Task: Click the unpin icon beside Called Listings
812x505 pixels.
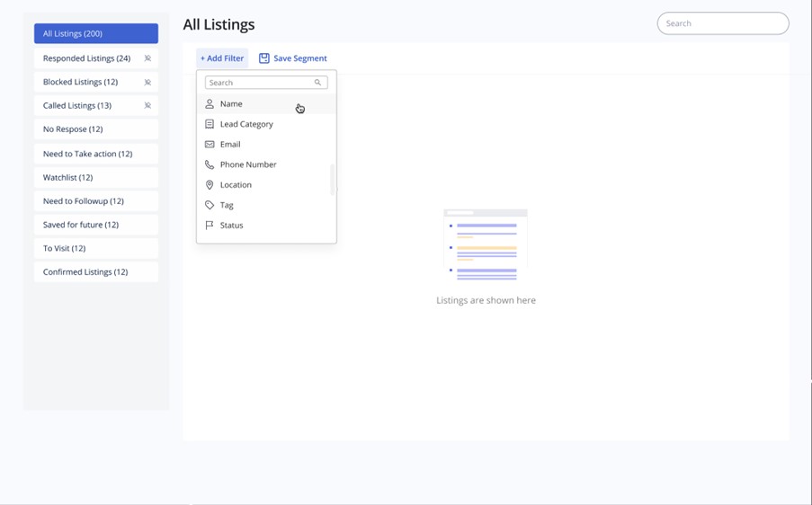Action: click(147, 105)
